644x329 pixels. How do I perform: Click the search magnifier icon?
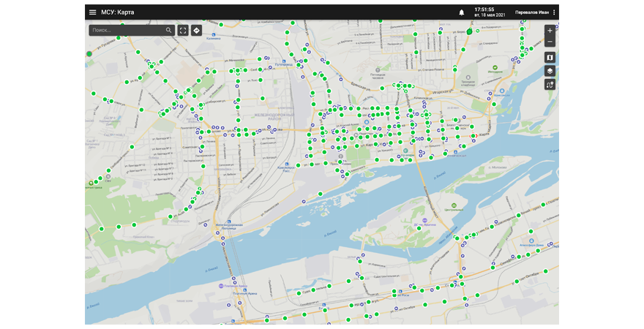click(x=168, y=31)
